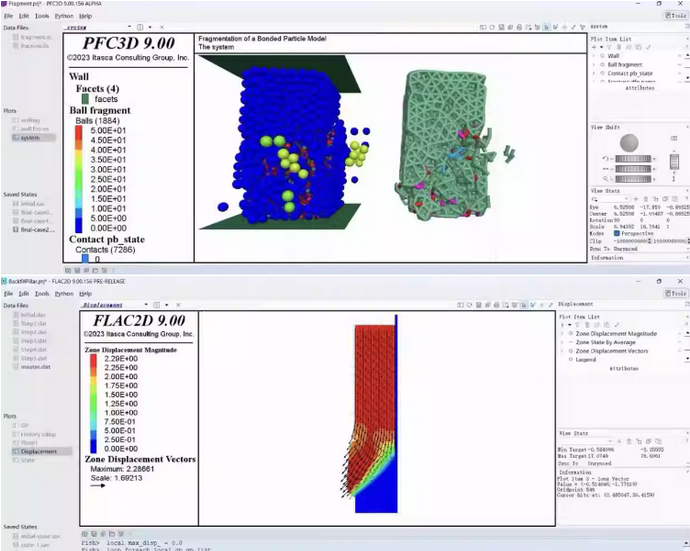This screenshot has height=551, width=690.
Task: Select the system plot tab in PFC3D
Action: tap(77, 27)
